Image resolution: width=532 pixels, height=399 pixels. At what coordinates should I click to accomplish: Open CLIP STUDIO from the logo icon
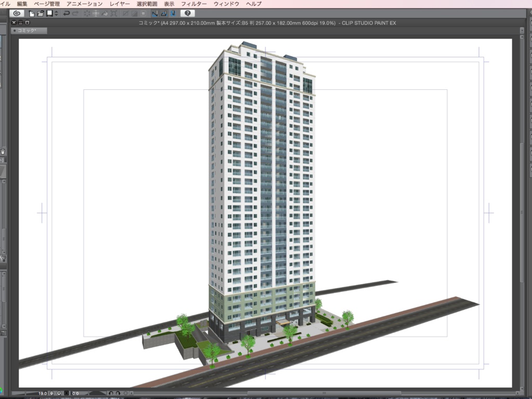[x=16, y=13]
